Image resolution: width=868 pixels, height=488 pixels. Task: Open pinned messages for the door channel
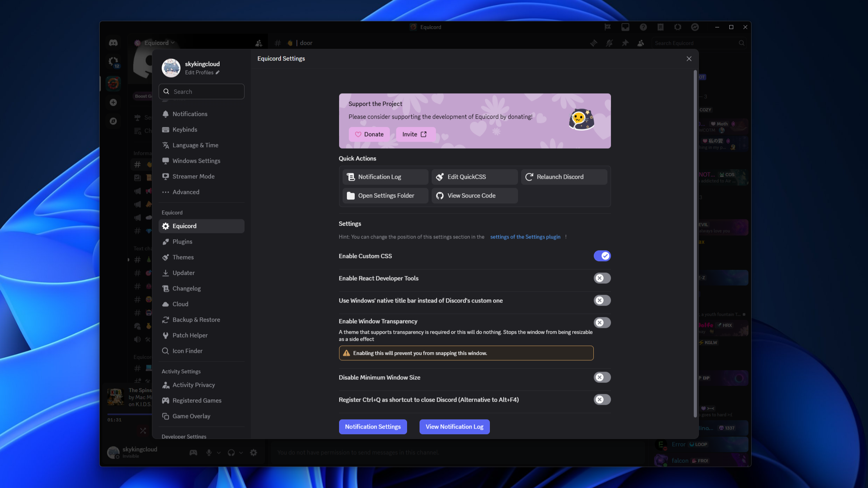pyautogui.click(x=625, y=43)
